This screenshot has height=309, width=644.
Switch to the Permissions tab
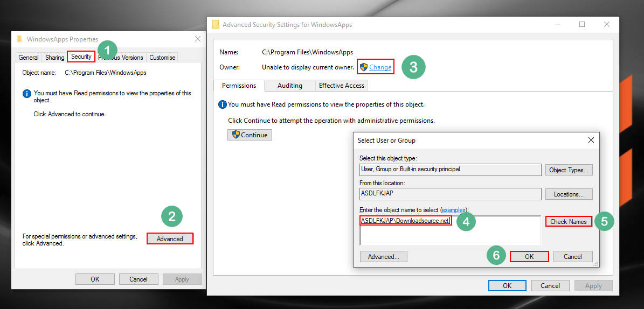coord(239,86)
